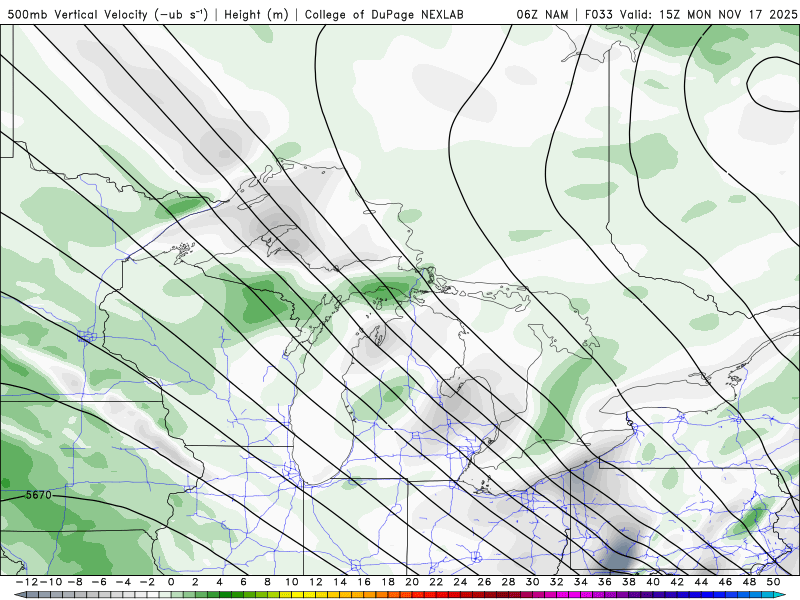Choose the 32 label on the legend
This screenshot has width=800, height=600.
pyautogui.click(x=557, y=582)
